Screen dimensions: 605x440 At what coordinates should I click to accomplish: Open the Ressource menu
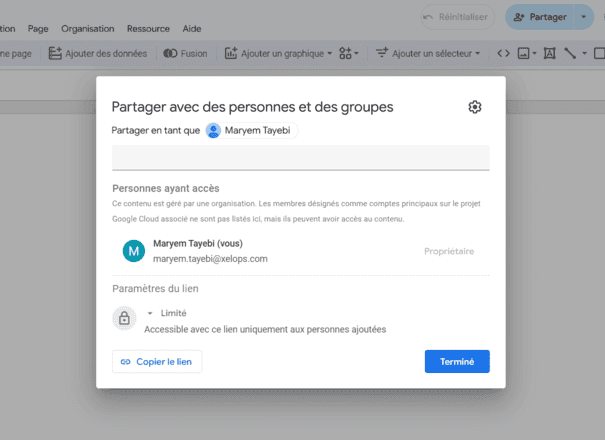point(148,29)
